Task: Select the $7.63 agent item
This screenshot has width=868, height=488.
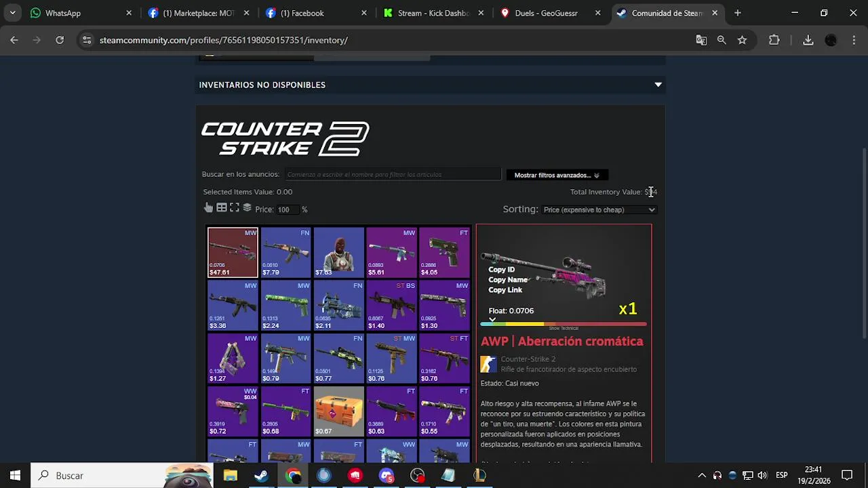Action: point(338,252)
